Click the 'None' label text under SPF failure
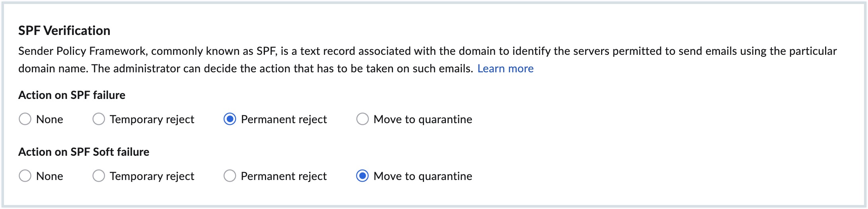 click(50, 120)
